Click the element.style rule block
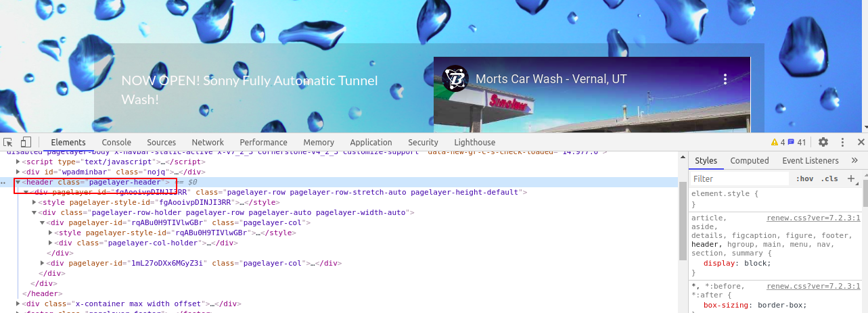 pyautogui.click(x=775, y=199)
